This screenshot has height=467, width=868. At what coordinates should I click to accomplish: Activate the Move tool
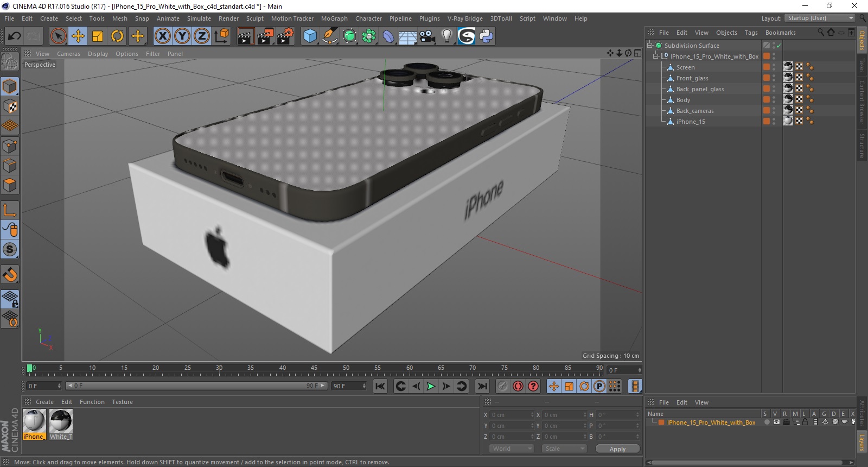coord(78,36)
